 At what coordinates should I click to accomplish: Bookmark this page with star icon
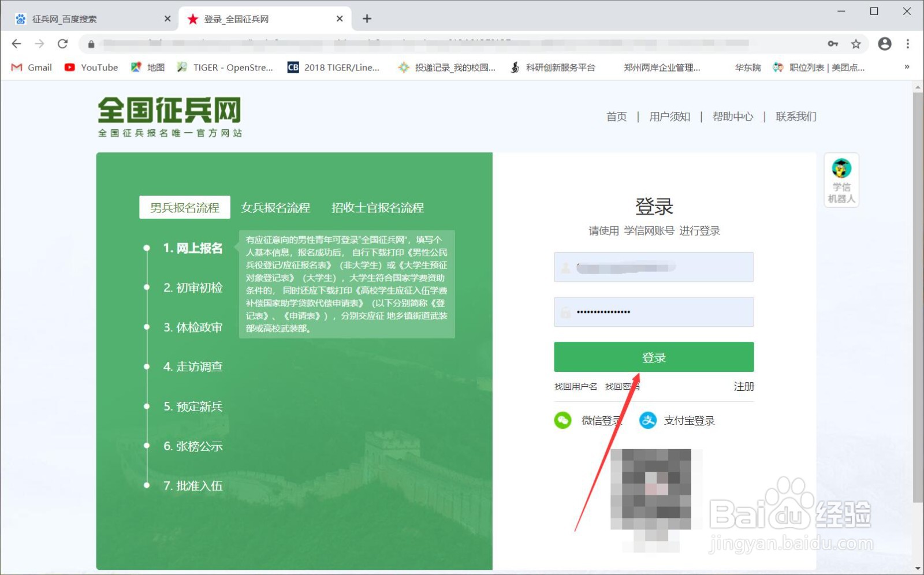pos(856,44)
